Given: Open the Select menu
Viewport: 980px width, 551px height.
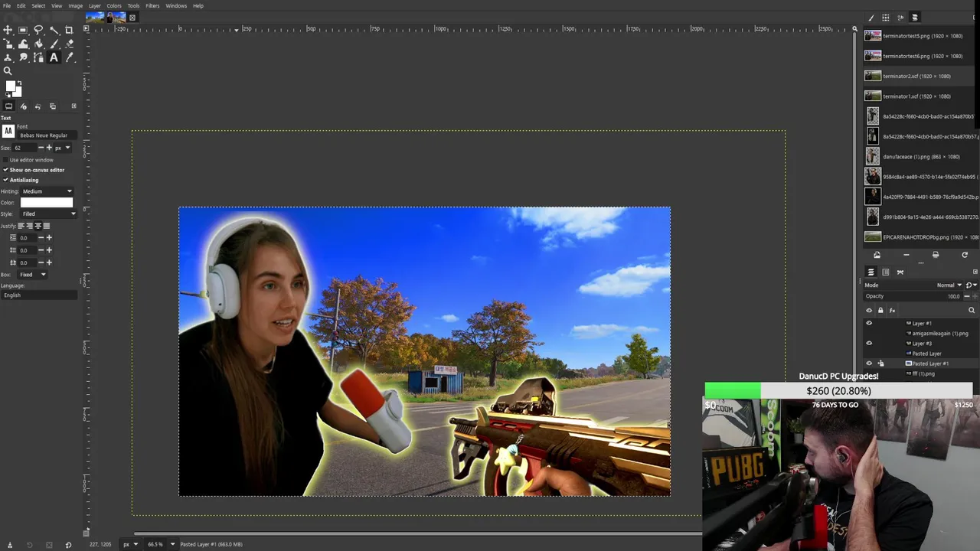Looking at the screenshot, I should [x=38, y=5].
